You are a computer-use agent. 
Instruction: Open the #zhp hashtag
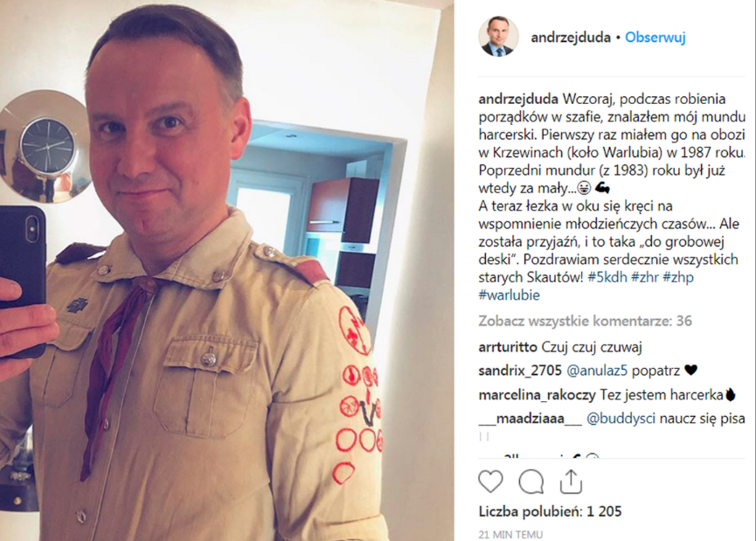[x=678, y=277]
